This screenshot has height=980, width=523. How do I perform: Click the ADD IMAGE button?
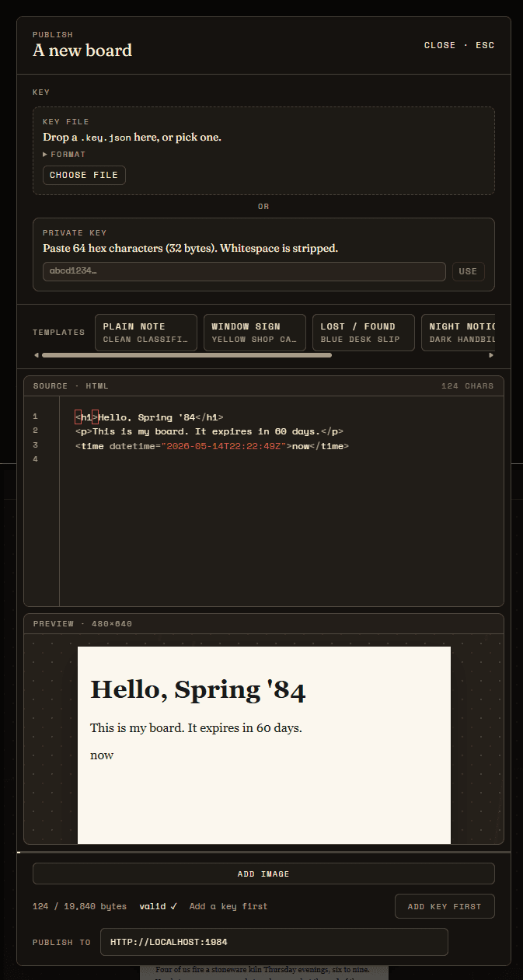[x=263, y=874]
